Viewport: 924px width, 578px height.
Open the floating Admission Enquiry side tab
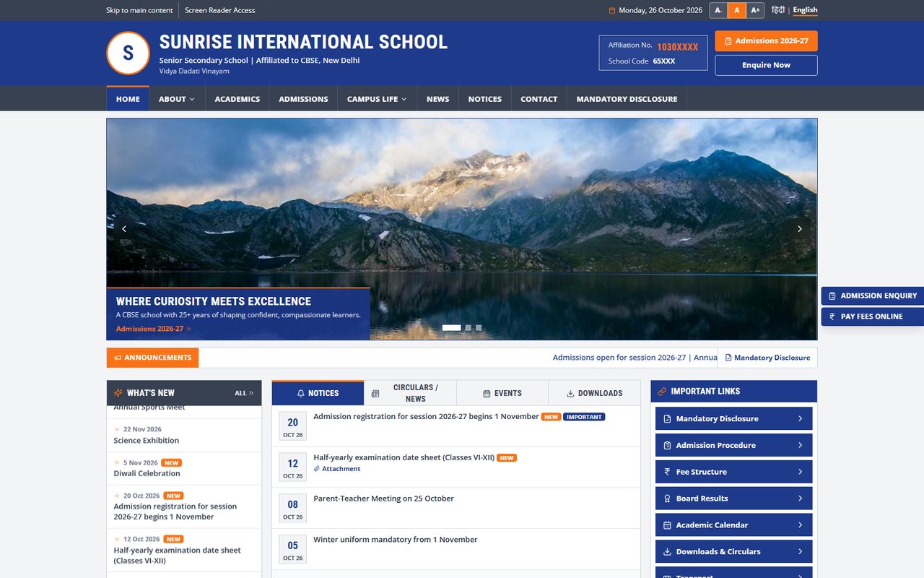[872, 296]
